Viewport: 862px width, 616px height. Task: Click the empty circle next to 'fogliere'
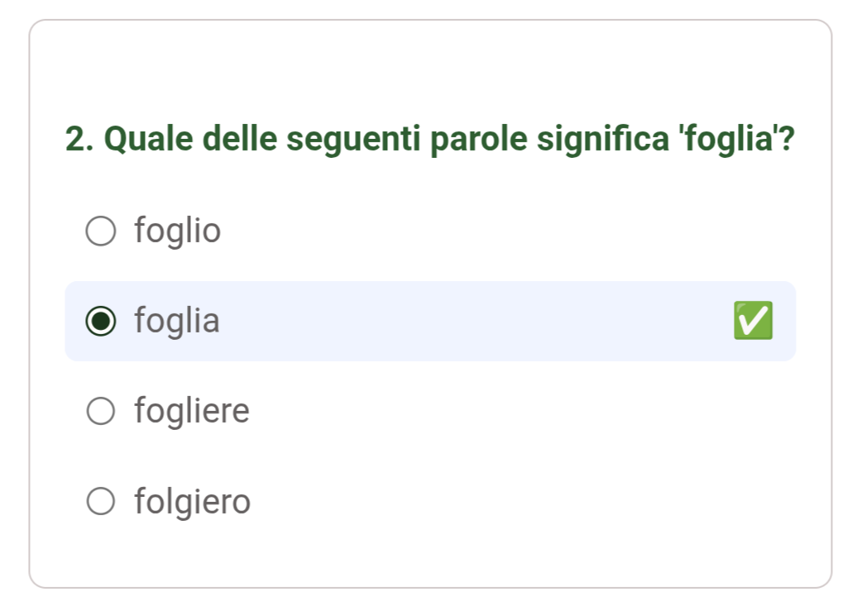[101, 410]
